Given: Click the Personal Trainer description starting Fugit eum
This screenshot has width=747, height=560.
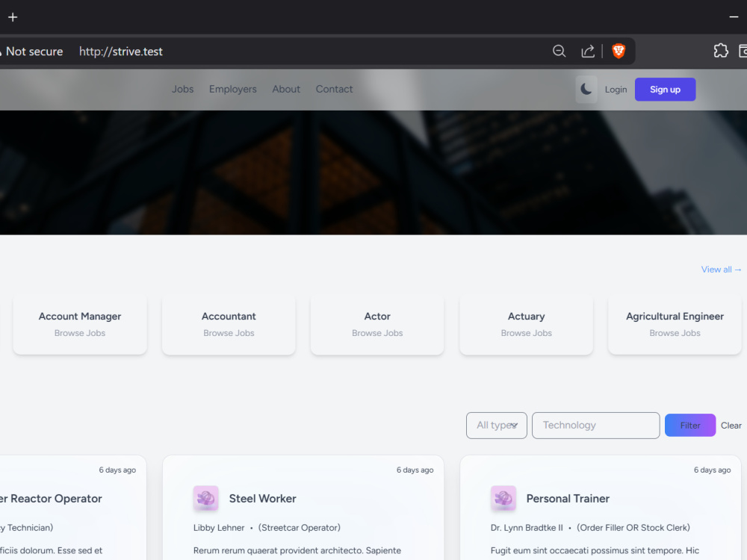Looking at the screenshot, I should (x=595, y=550).
